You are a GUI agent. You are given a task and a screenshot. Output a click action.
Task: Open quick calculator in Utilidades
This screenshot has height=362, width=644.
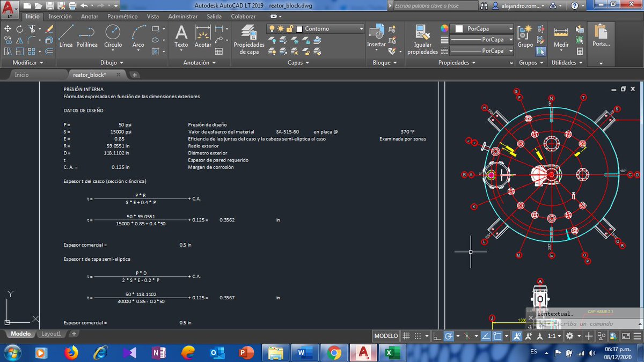pos(580,51)
